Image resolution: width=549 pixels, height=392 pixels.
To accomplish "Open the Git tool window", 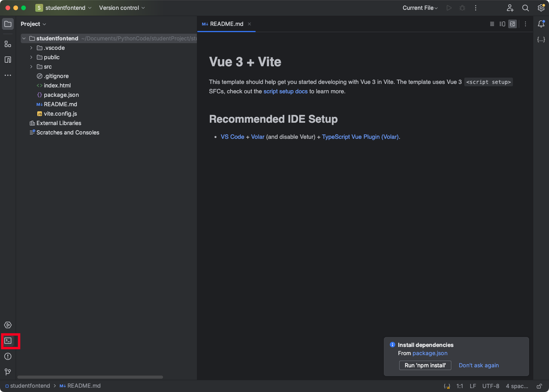I will pos(8,372).
